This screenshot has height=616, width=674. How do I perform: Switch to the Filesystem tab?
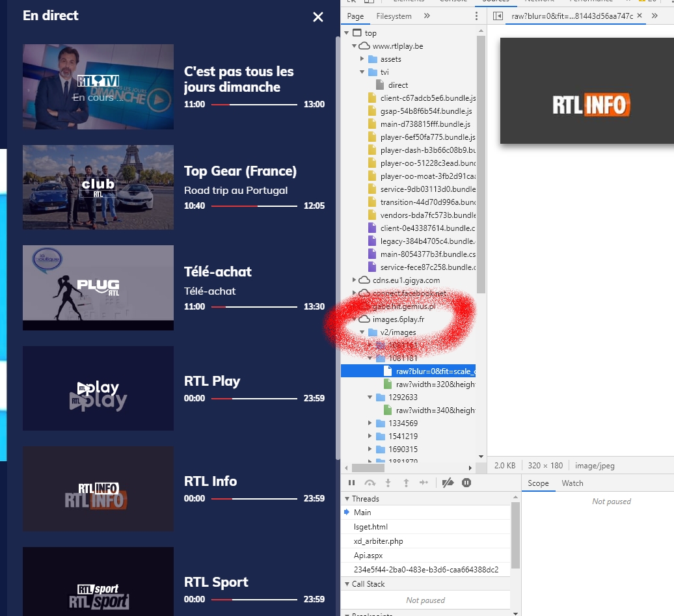[394, 16]
